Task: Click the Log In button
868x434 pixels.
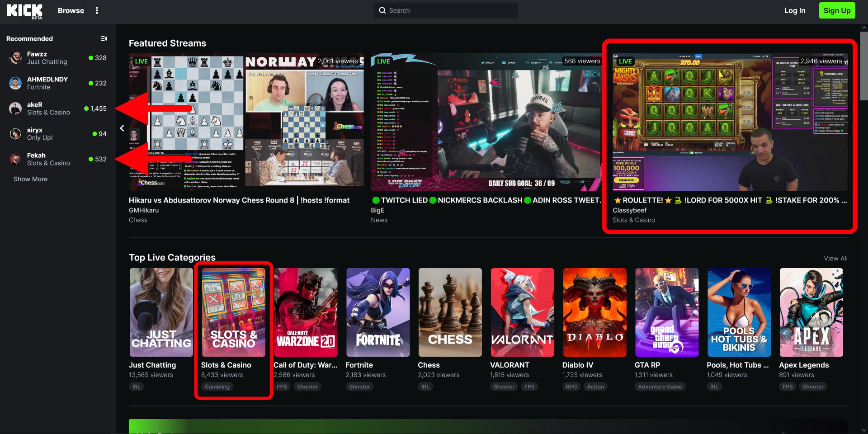Action: [x=794, y=10]
